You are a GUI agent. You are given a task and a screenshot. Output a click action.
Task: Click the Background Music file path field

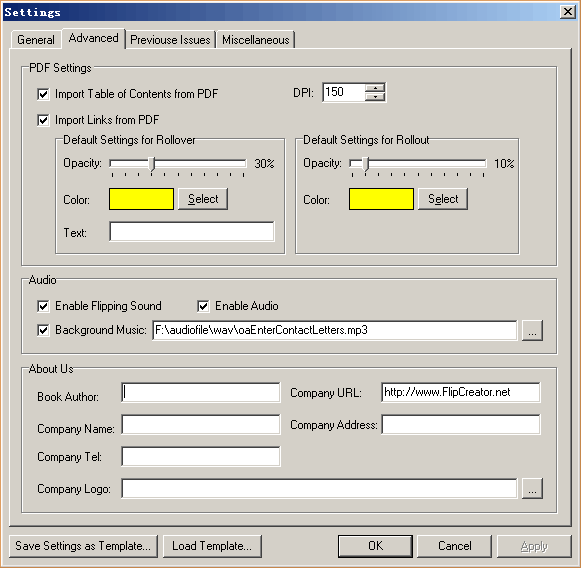tap(334, 330)
